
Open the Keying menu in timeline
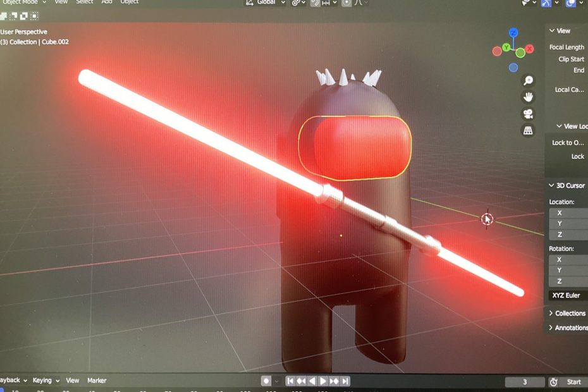46,381
